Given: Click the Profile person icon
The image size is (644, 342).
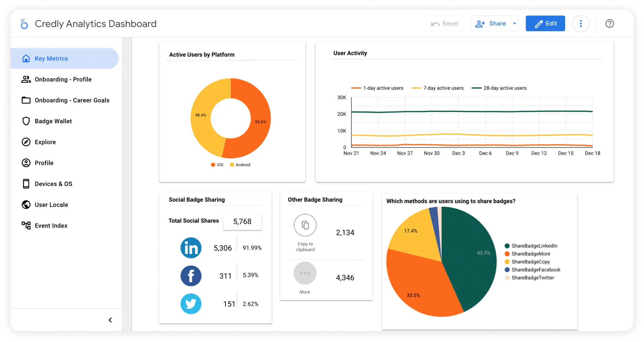Looking at the screenshot, I should click(26, 163).
